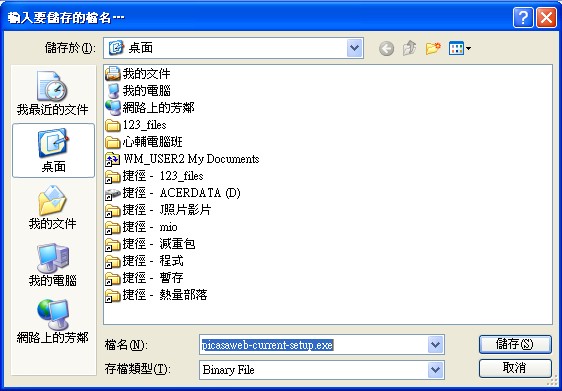
Task: Click the 我的電腦 icon in file list
Action: coord(113,91)
